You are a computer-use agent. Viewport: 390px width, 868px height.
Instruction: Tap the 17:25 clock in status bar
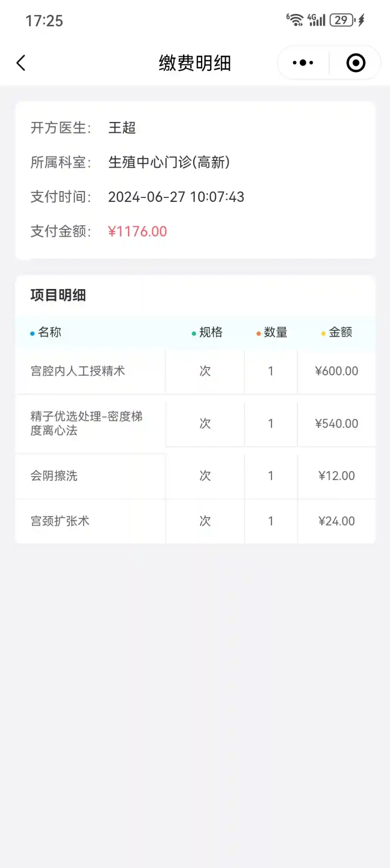44,21
